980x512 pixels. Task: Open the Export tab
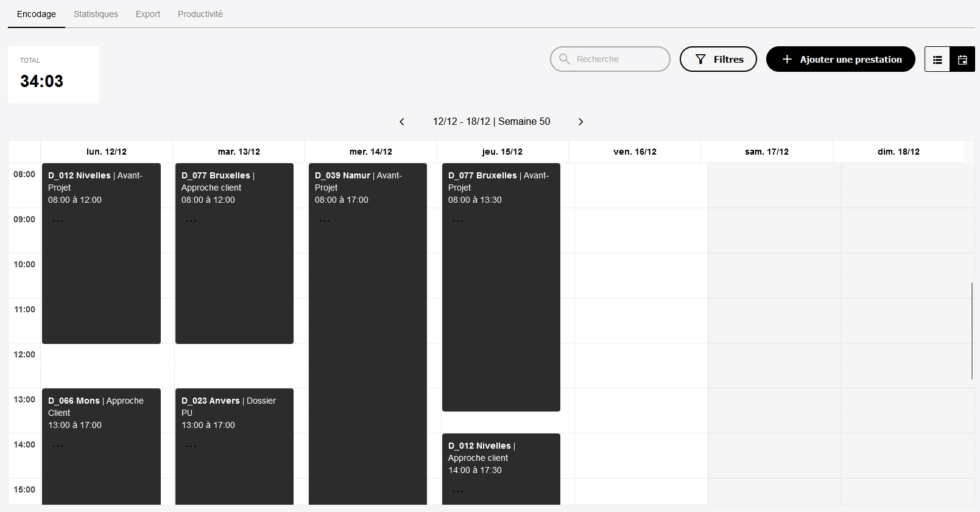point(148,14)
